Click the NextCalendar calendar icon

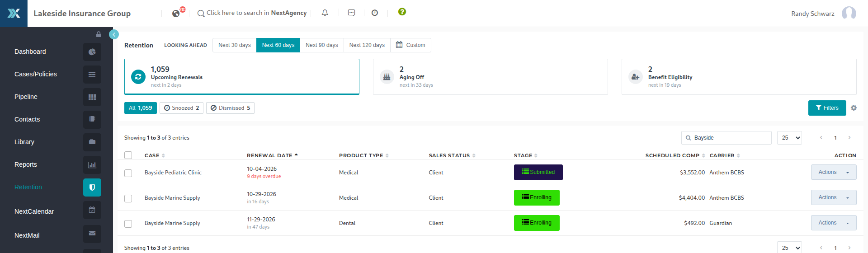point(92,210)
